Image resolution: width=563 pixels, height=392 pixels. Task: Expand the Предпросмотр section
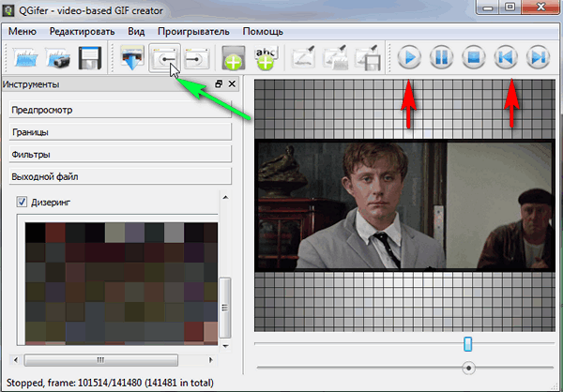120,110
